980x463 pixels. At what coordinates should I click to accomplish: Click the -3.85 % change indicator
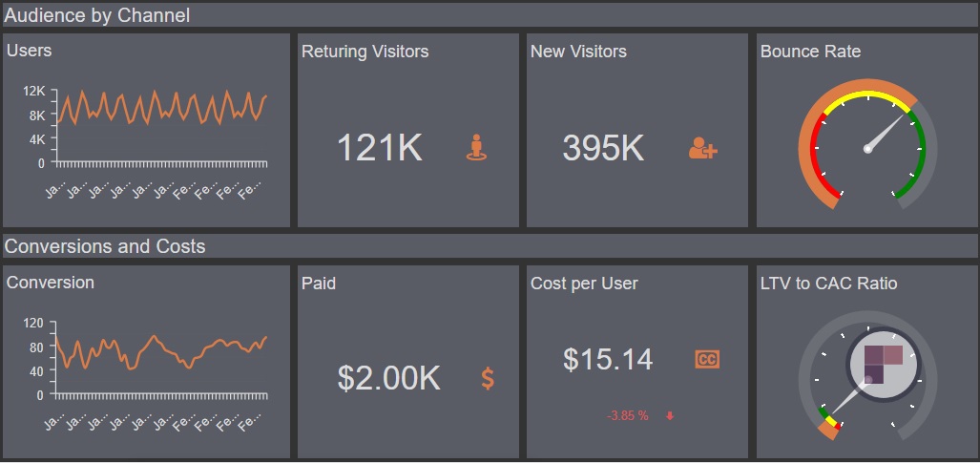tap(628, 415)
